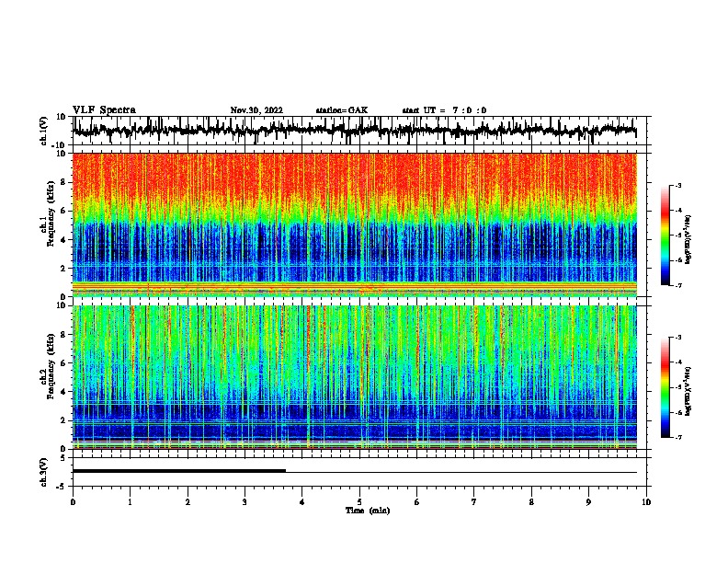Click the 'VLF Spectra' title text
The width and height of the screenshot is (728, 563).
click(104, 110)
